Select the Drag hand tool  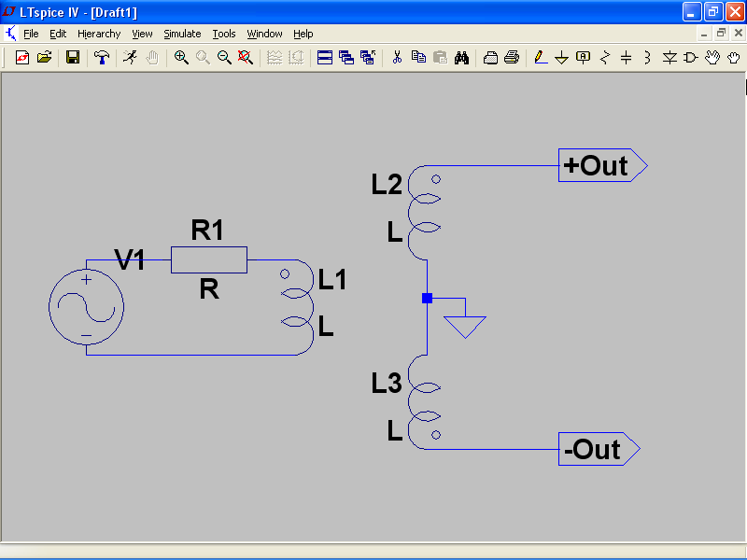coord(734,58)
